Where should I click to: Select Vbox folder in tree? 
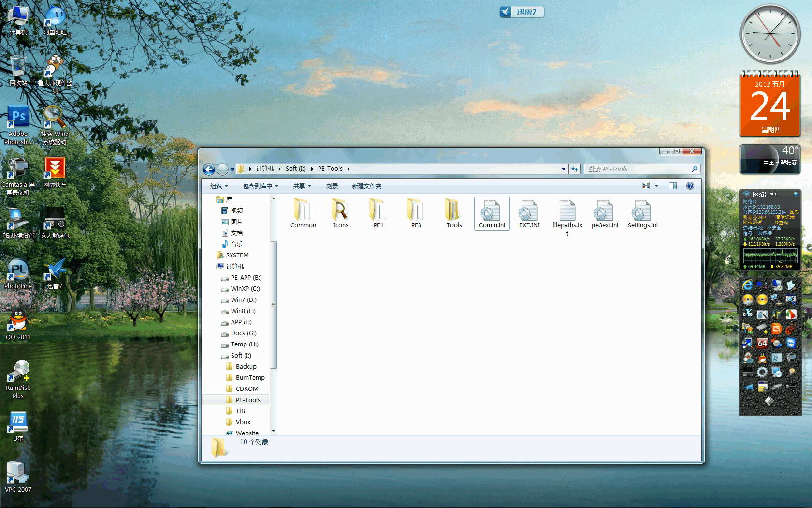tap(238, 422)
